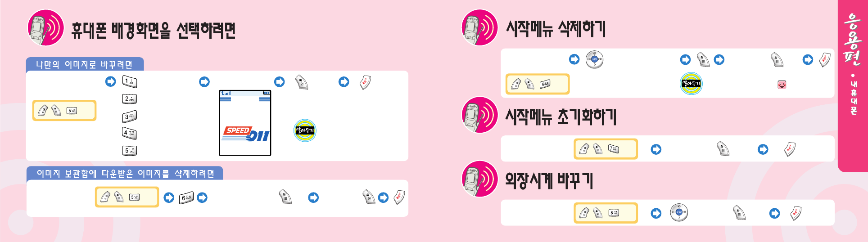The width and height of the screenshot is (868, 242).
Task: Click the 알아두기 badge beside the phone screen
Action: (305, 130)
